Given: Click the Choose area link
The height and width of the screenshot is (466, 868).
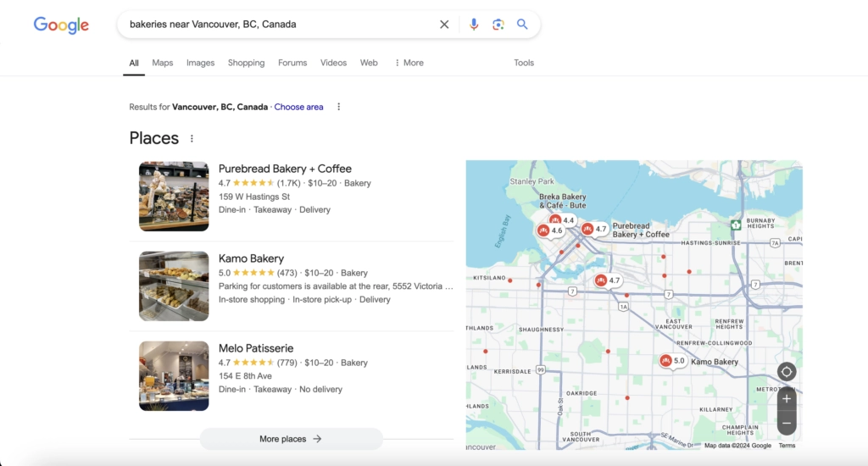Looking at the screenshot, I should (298, 107).
